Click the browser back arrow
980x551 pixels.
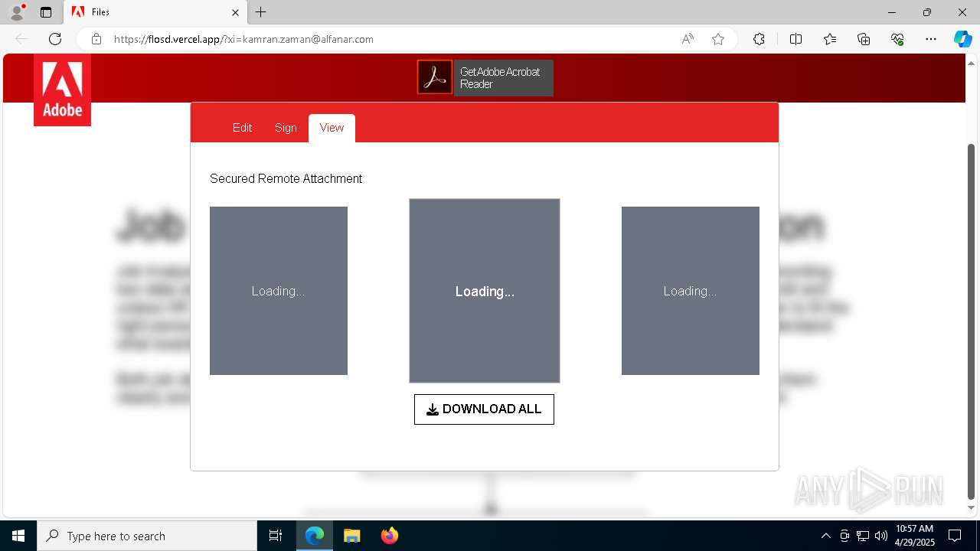[x=21, y=39]
